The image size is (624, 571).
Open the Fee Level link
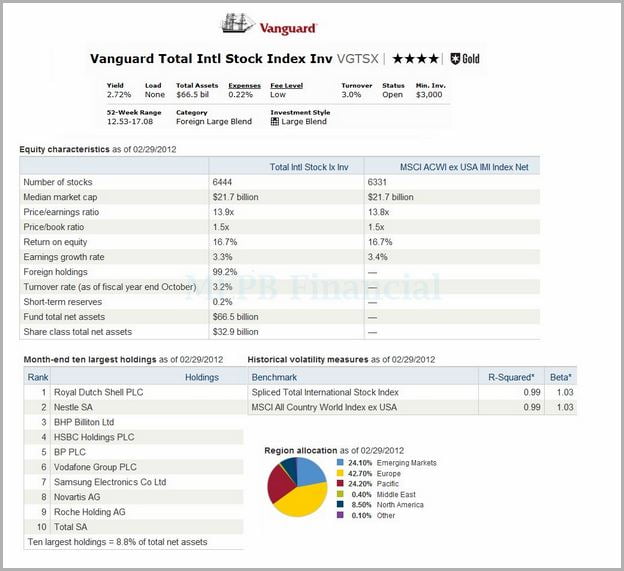[287, 86]
